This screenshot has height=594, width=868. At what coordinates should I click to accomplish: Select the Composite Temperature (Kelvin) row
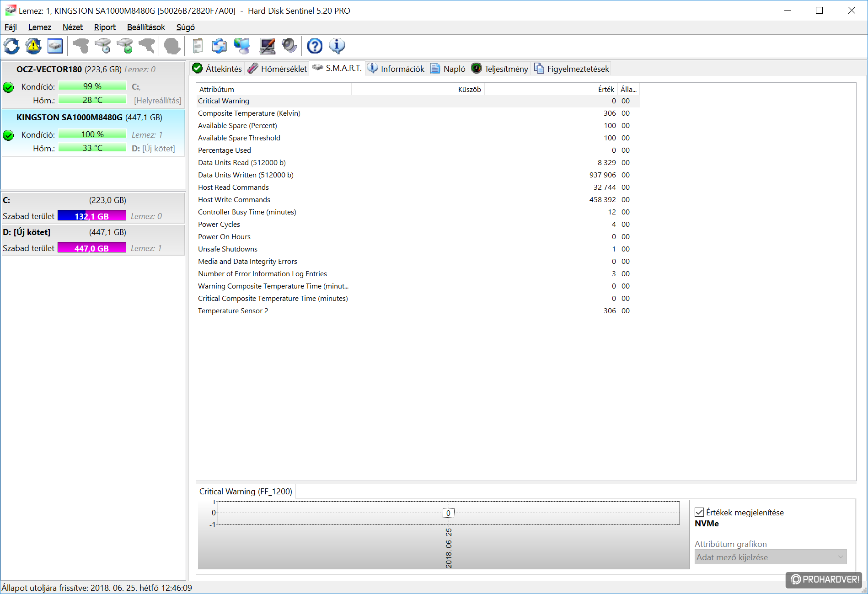click(418, 113)
